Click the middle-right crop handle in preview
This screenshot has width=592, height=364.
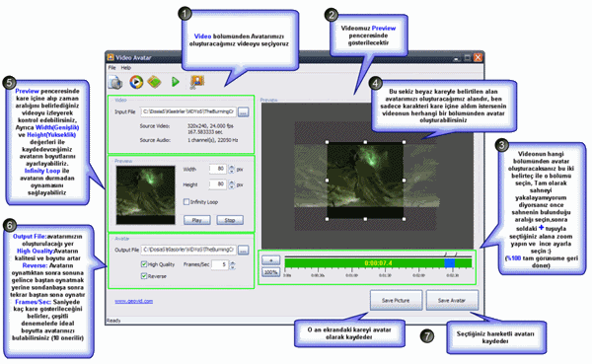point(404,181)
